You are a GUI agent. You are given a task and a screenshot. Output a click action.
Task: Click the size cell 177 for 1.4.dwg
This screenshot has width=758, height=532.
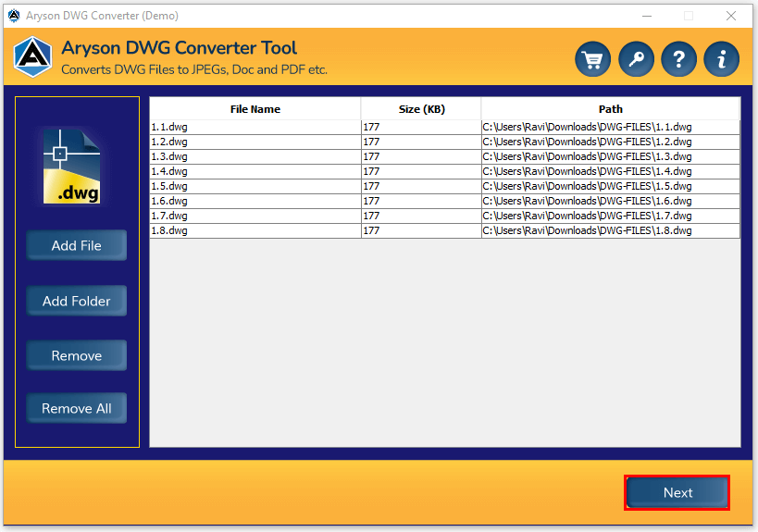(421, 171)
